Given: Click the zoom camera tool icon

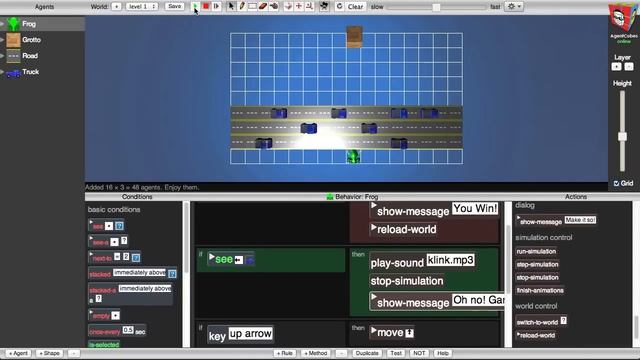Looking at the screenshot, I should [x=309, y=6].
